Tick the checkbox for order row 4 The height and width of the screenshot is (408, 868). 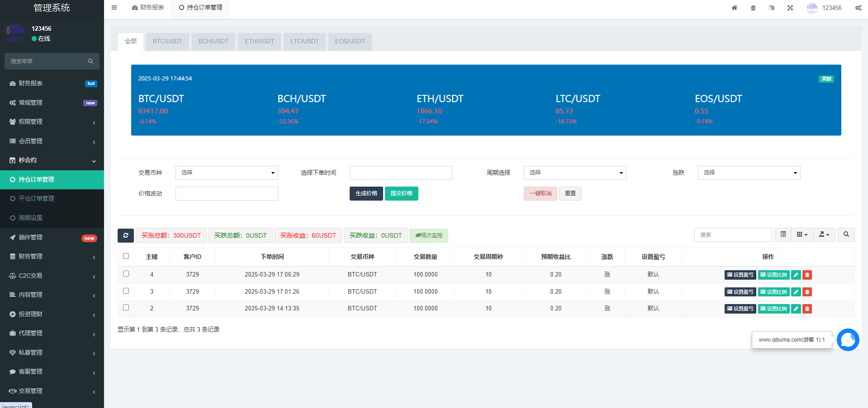126,274
